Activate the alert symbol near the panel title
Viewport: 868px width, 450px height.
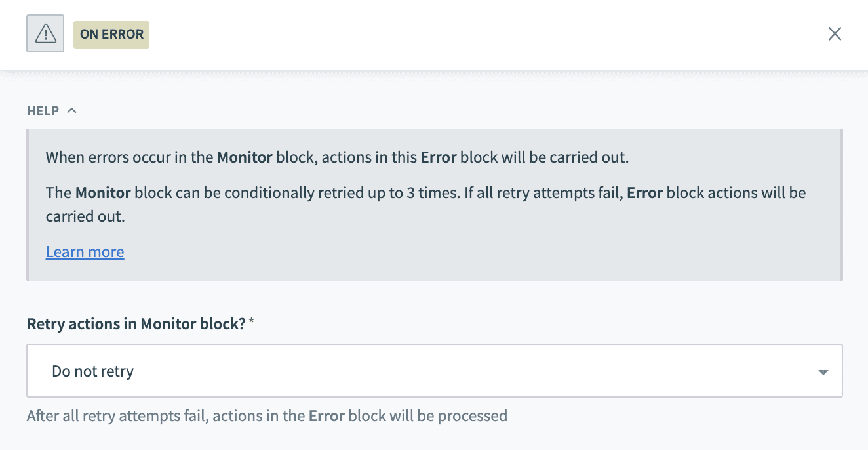tap(45, 33)
